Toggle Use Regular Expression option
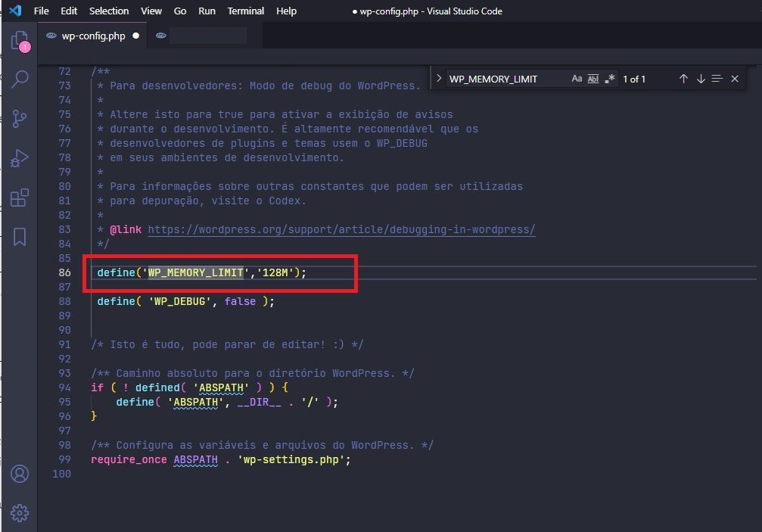 click(610, 79)
